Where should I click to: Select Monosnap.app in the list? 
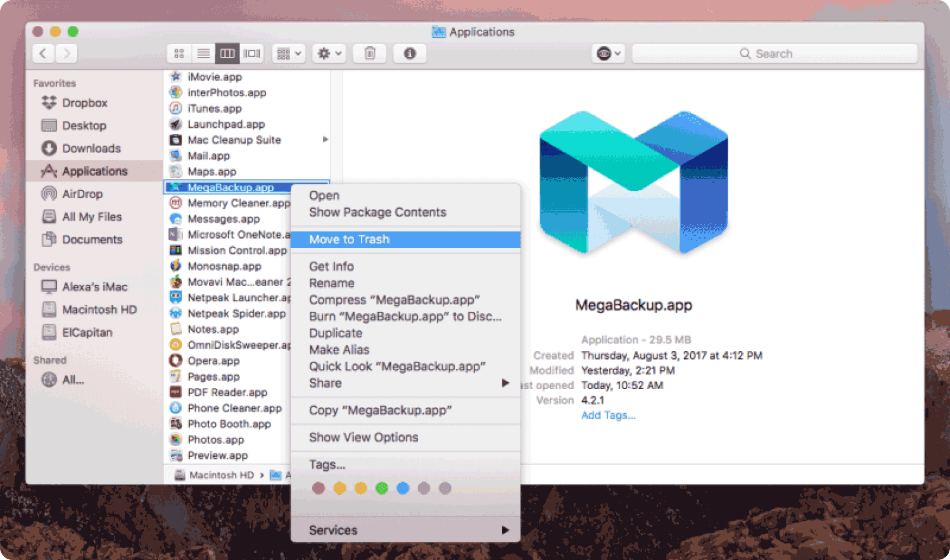[224, 266]
